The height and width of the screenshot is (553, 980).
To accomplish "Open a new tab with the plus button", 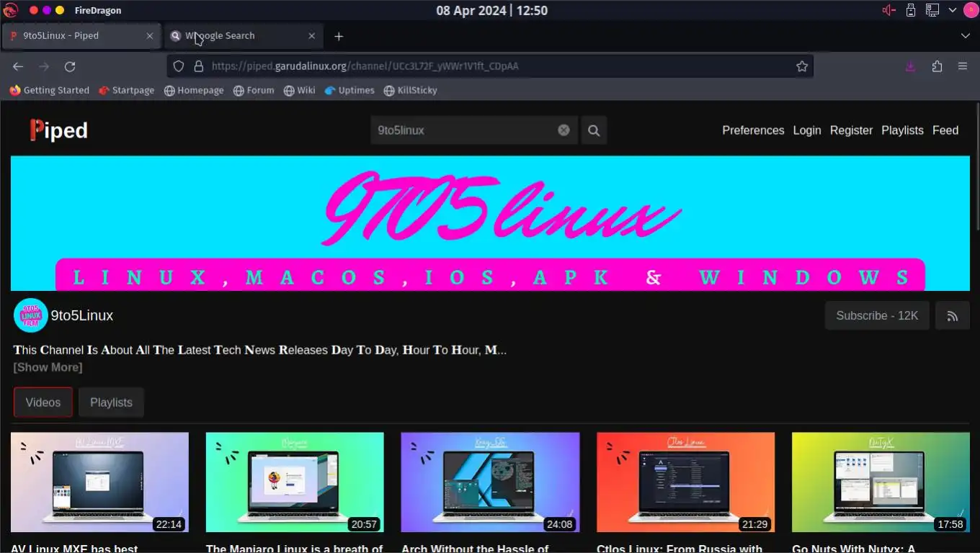I will click(339, 36).
